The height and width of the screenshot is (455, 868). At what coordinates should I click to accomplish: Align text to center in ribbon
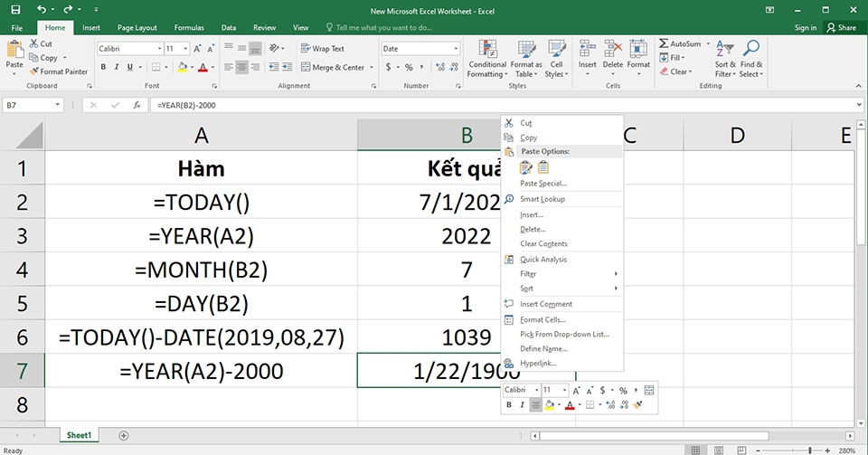pos(242,67)
